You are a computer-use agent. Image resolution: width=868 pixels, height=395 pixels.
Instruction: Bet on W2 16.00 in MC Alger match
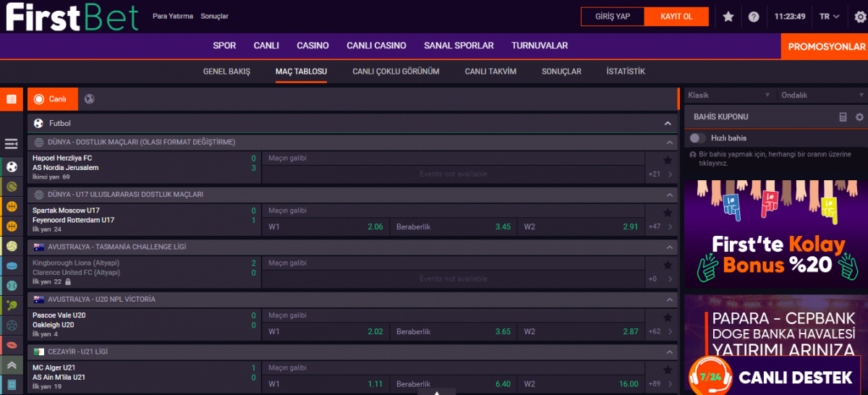pos(582,383)
